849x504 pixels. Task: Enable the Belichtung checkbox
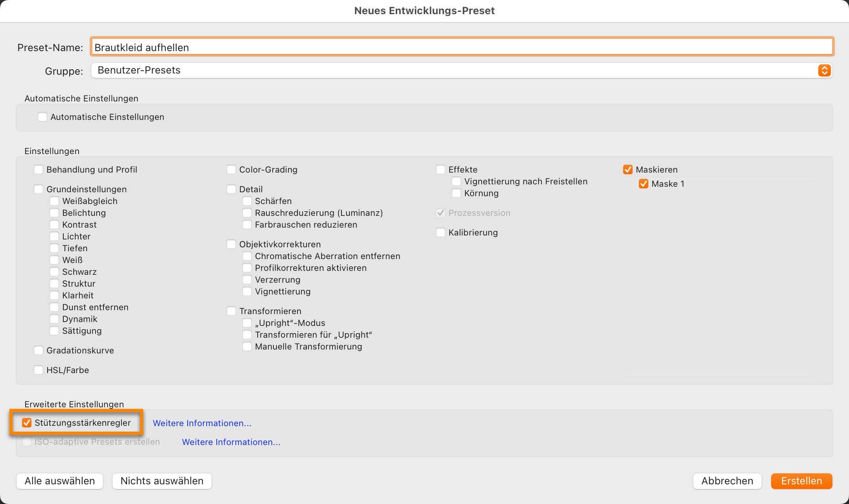pos(54,213)
